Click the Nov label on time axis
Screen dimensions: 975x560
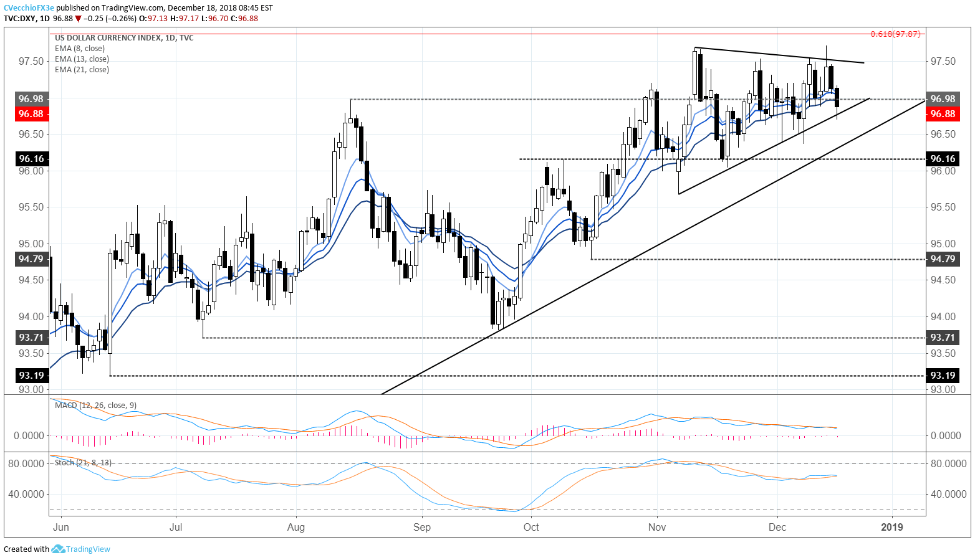(x=657, y=527)
